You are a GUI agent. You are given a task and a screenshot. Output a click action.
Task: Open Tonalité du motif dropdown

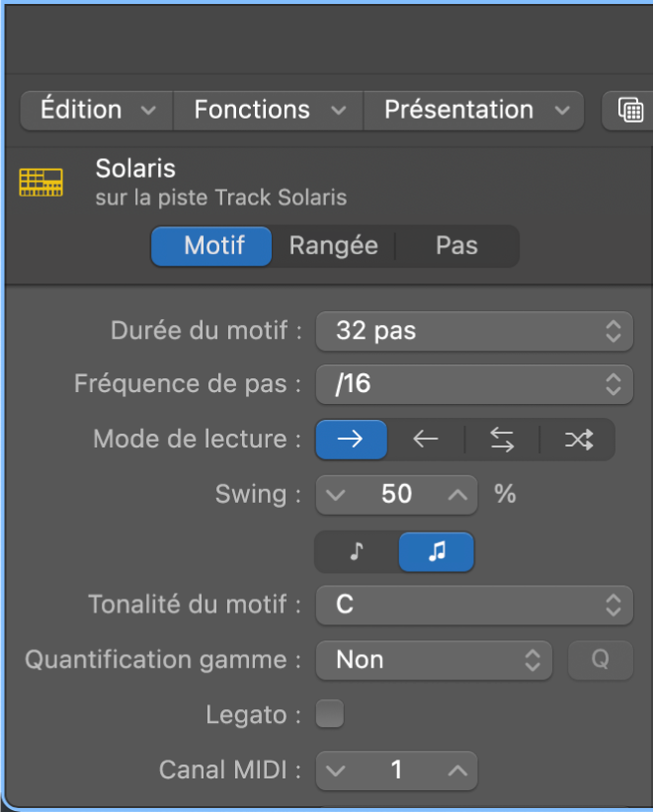473,604
